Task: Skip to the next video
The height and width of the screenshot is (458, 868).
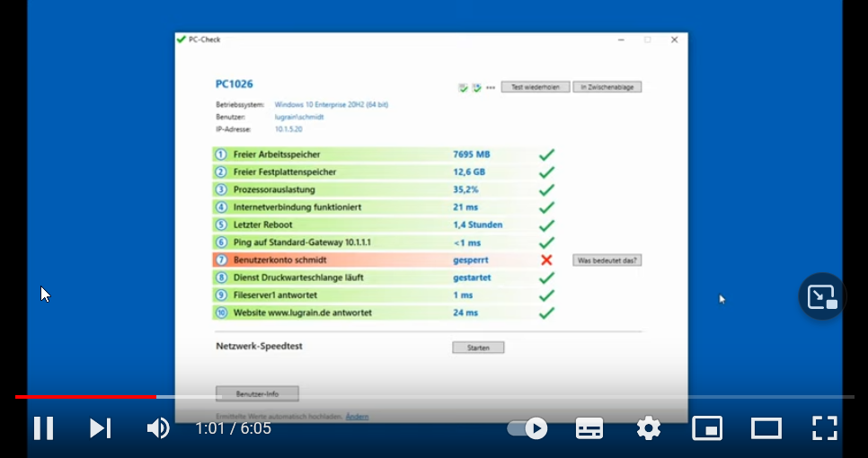Action: coord(100,428)
